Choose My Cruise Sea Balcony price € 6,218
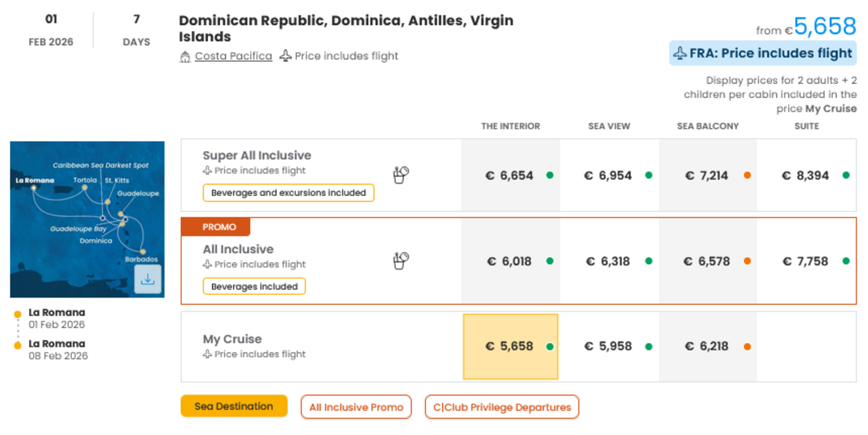 706,346
